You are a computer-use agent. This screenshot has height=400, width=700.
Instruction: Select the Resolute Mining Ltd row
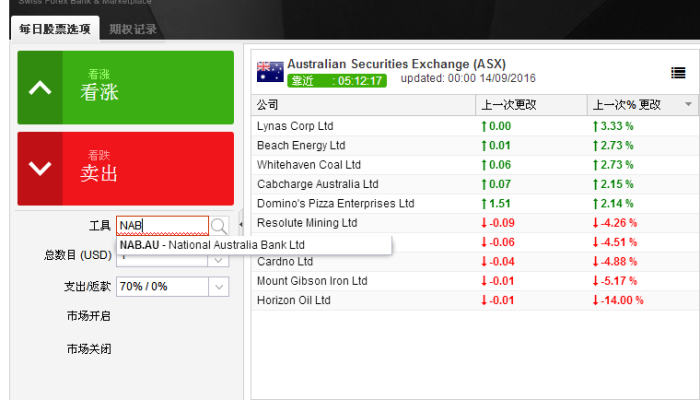pyautogui.click(x=475, y=223)
